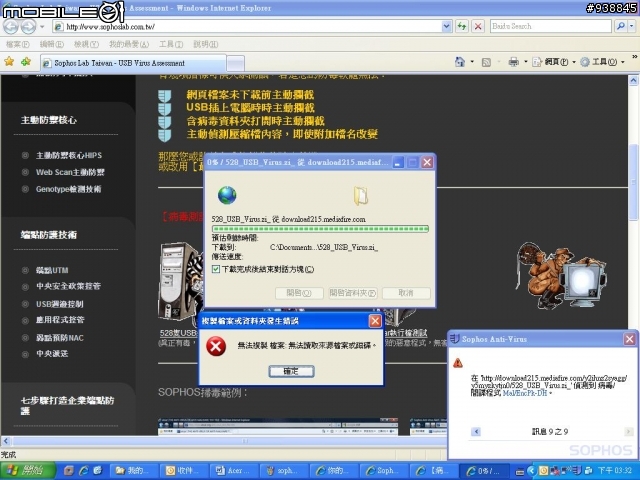
Task: Click Internet Explorer quick launch icon on taskbar
Action: 84,471
